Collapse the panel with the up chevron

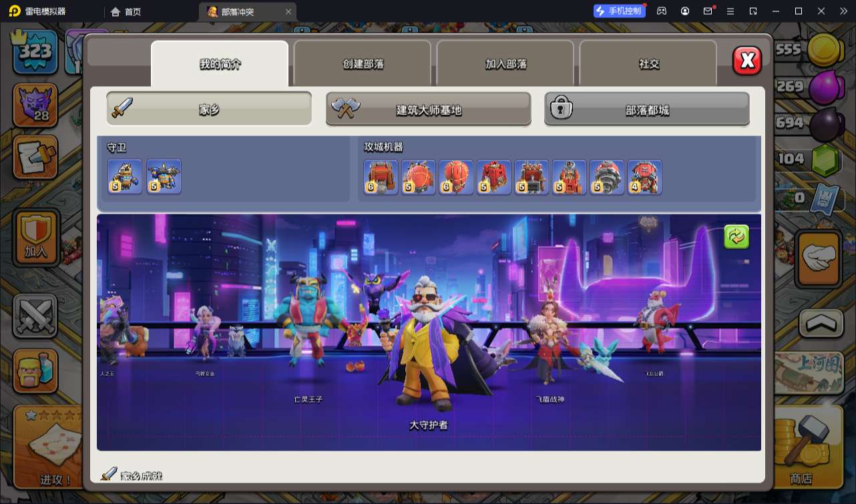click(821, 323)
